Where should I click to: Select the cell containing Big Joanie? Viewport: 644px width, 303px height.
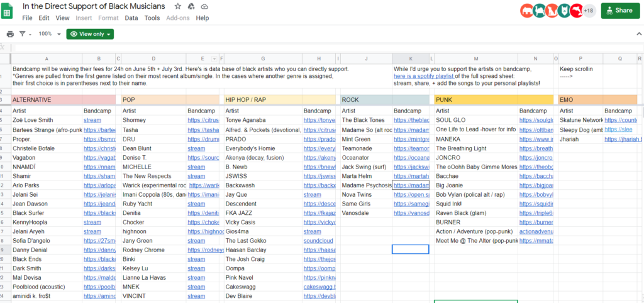click(x=476, y=185)
